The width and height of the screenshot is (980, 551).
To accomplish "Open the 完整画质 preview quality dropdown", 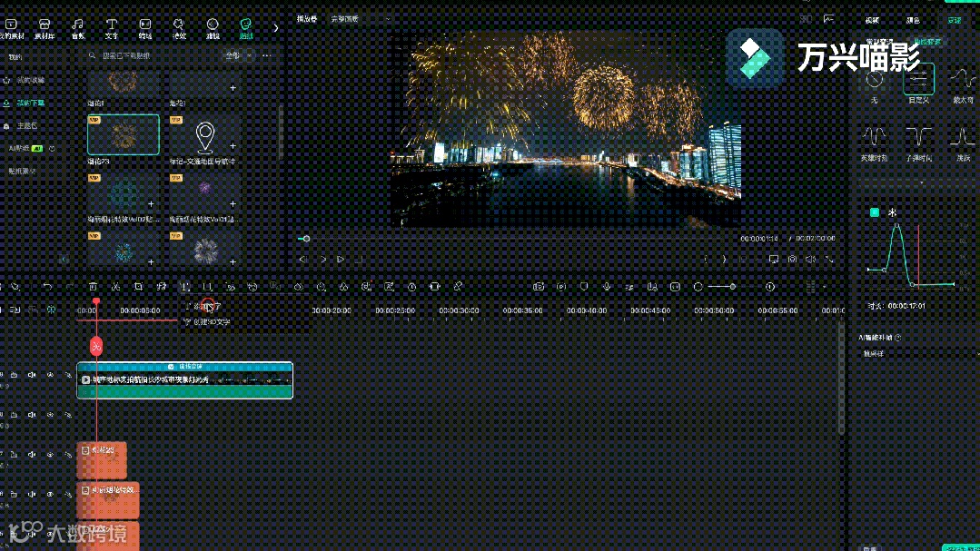I will coord(360,19).
